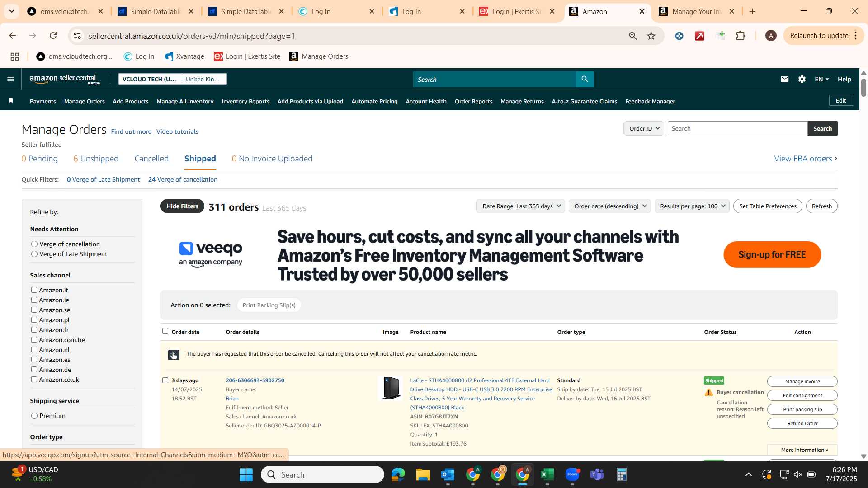
Task: Click the red Adobe Acrobat extension icon
Action: point(699,36)
